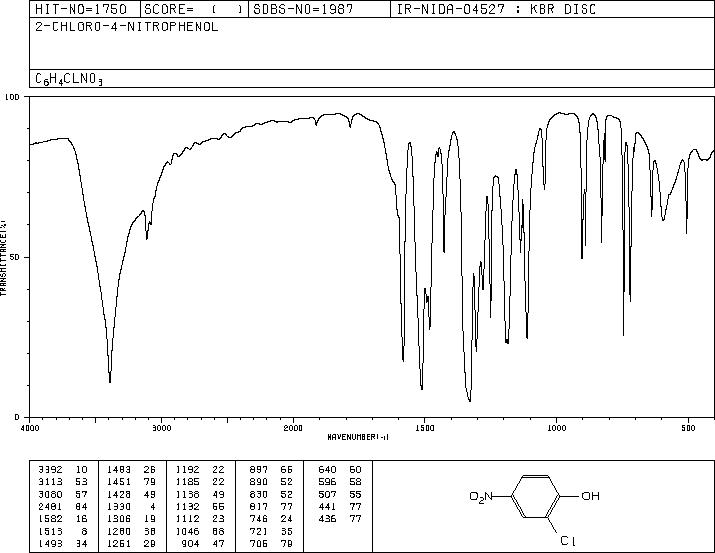Select peak value 1493 in the table
The height and width of the screenshot is (553, 715).
pyautogui.click(x=51, y=544)
